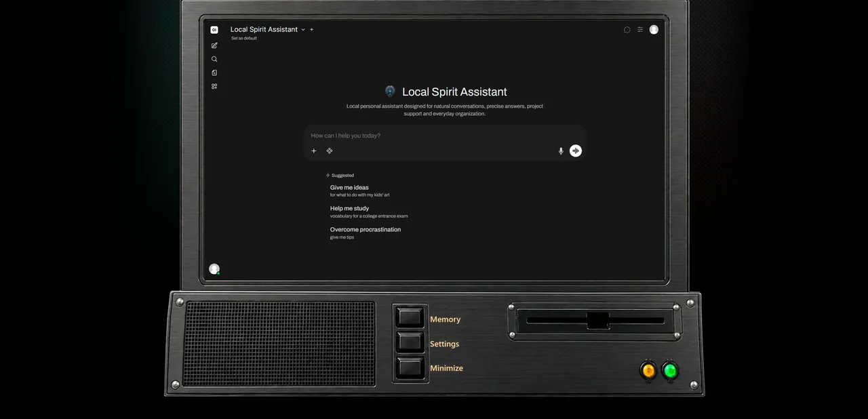Click the 'Suggested' label
The image size is (868, 419).
pyautogui.click(x=342, y=175)
